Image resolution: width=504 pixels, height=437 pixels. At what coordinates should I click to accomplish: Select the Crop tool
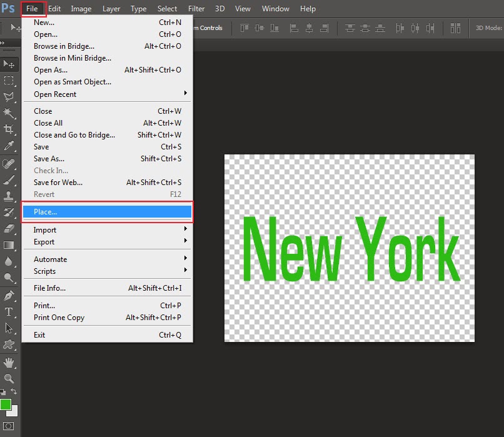[x=9, y=129]
